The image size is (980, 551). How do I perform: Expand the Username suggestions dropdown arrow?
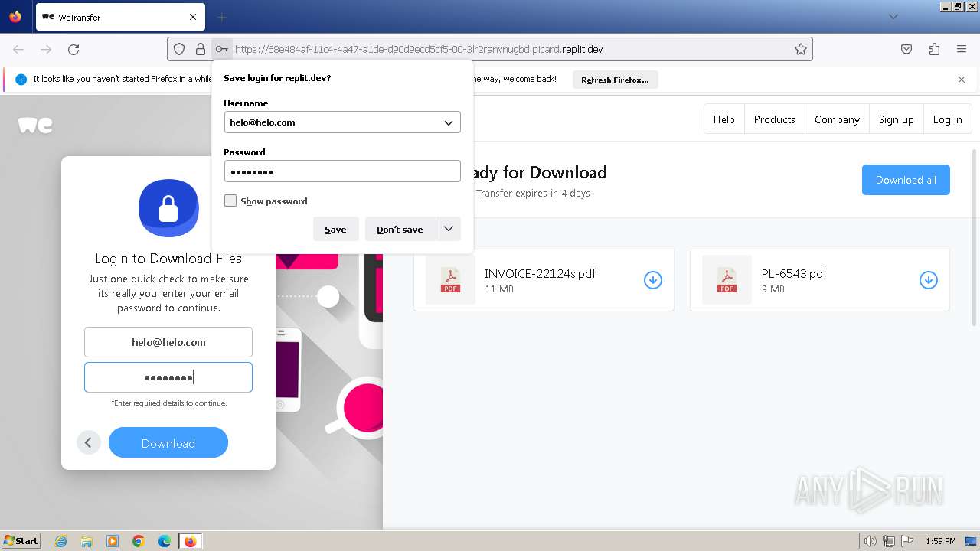tap(449, 122)
